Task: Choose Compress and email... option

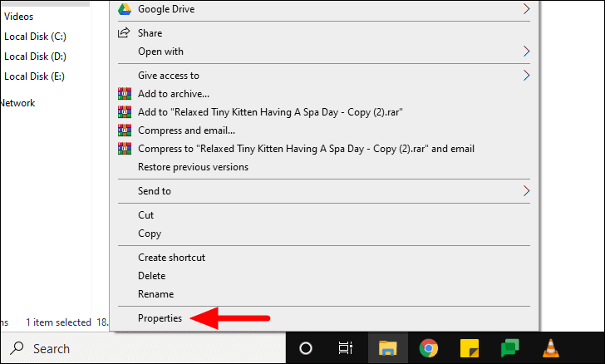Action: point(324,130)
